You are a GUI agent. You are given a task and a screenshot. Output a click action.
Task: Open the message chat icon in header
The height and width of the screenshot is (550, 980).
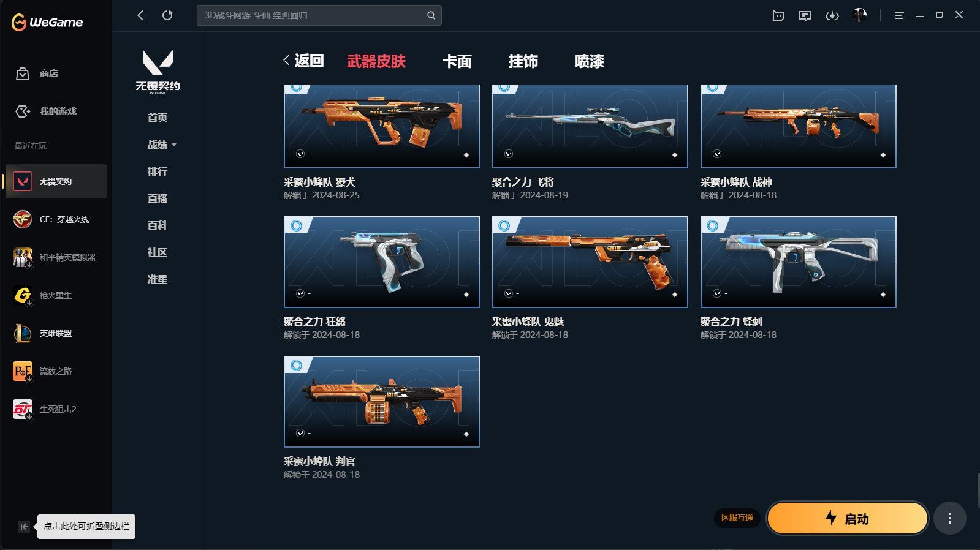click(x=805, y=16)
